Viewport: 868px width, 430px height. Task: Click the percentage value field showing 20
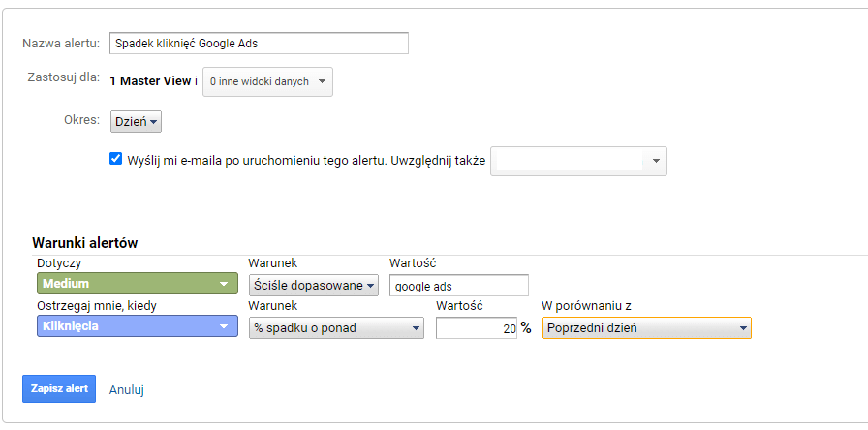477,328
